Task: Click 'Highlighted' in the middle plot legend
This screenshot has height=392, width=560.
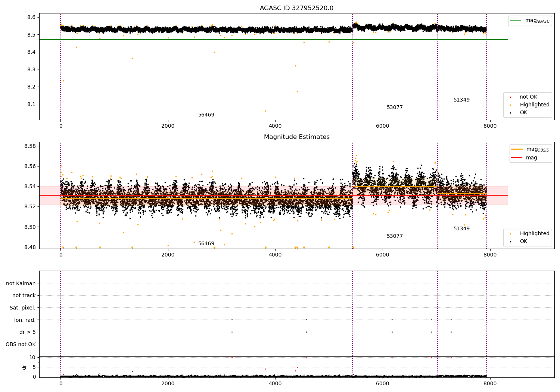Action: click(534, 234)
